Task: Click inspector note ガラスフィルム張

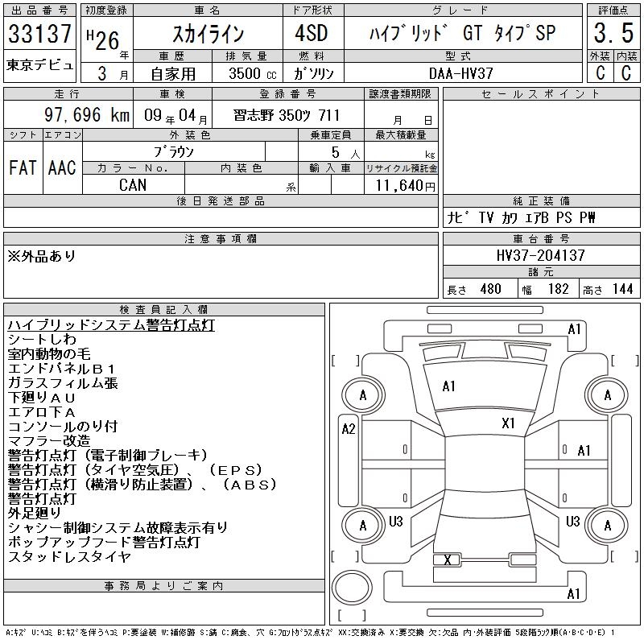Action: (63, 383)
